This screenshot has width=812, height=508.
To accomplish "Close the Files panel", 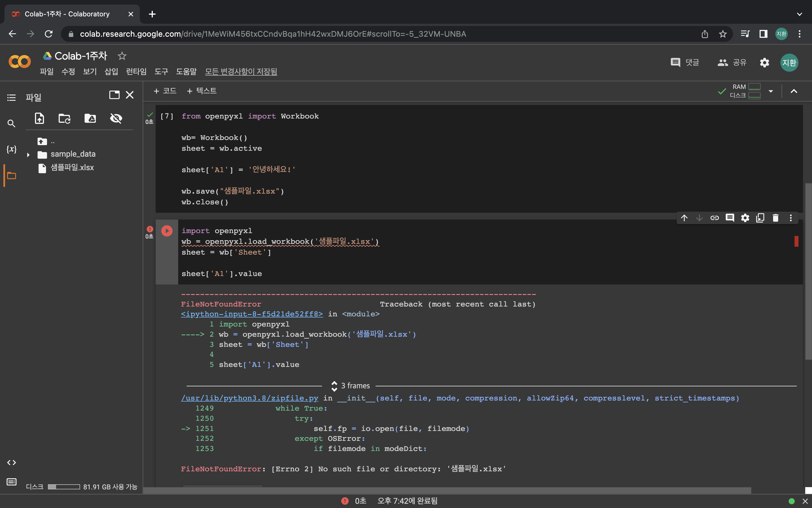I will pos(129,95).
